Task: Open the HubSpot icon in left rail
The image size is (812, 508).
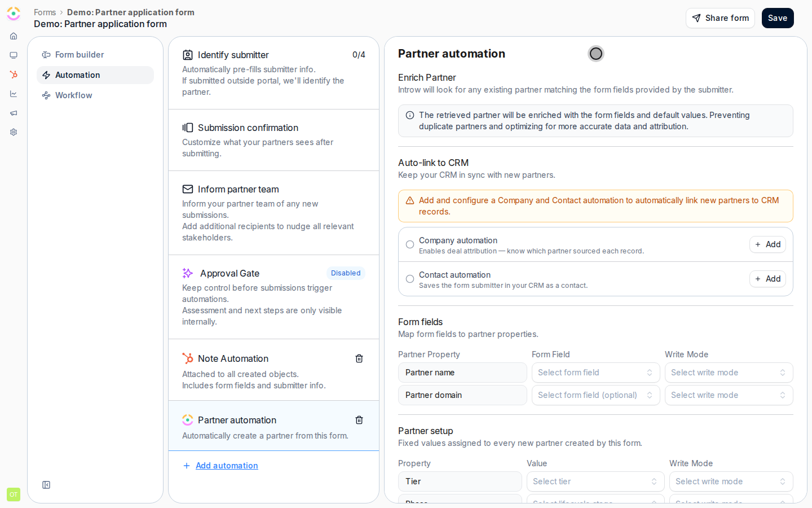Action: coord(14,75)
